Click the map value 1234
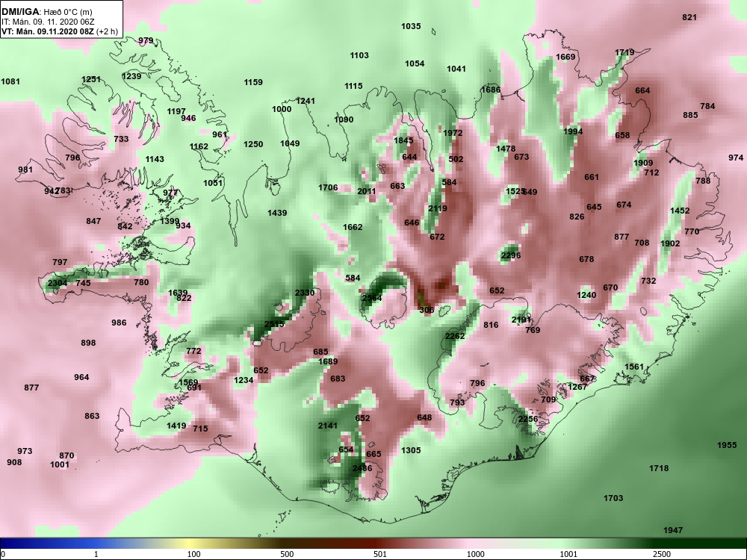The height and width of the screenshot is (560, 747). (244, 379)
